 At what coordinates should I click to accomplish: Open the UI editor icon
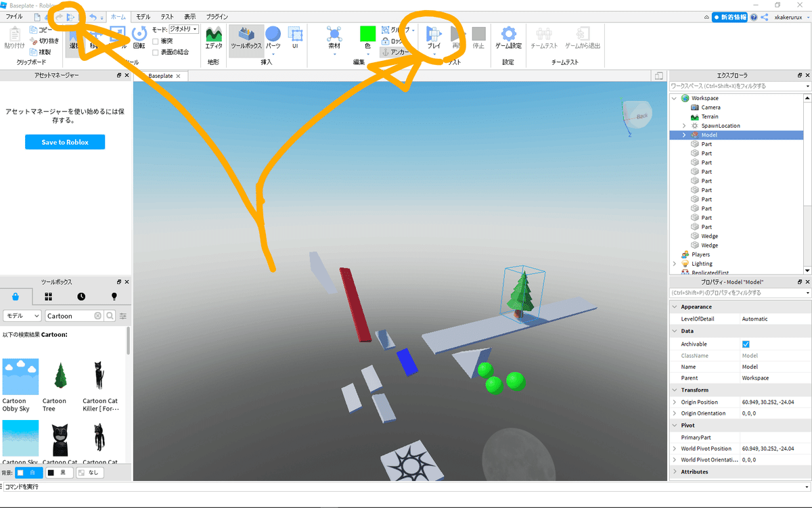click(295, 38)
